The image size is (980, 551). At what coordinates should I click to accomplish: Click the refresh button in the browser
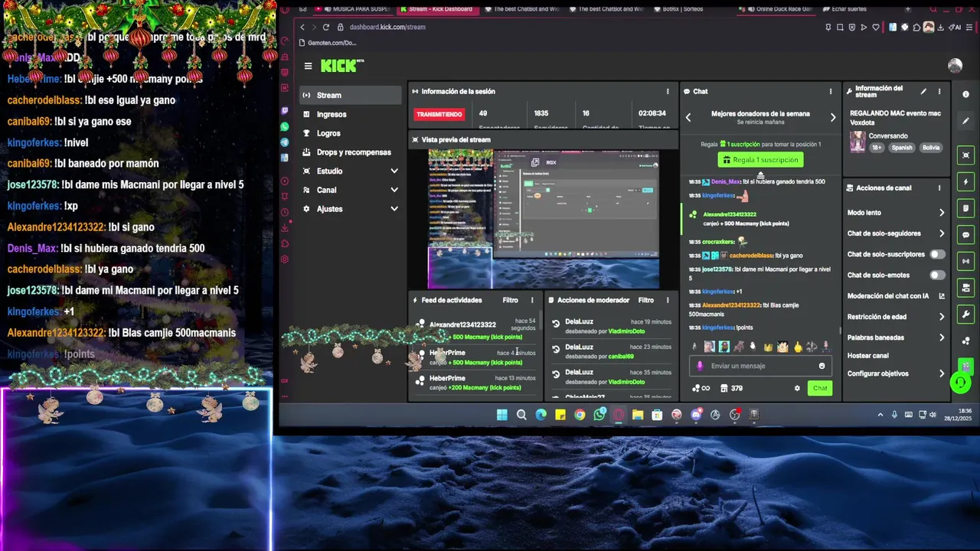(x=325, y=27)
